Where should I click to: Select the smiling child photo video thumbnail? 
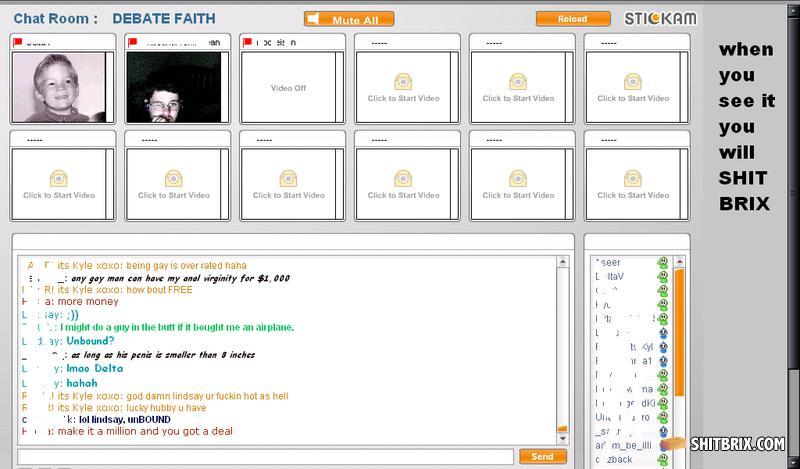coord(59,87)
